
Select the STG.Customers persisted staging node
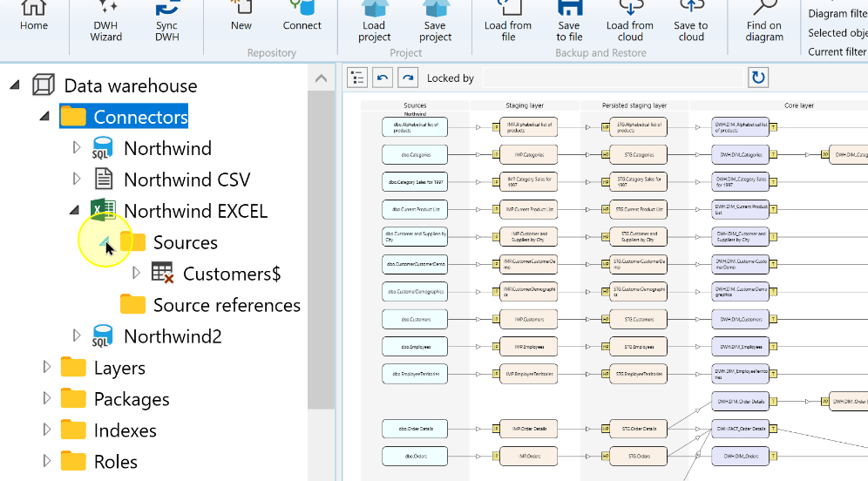coord(638,319)
